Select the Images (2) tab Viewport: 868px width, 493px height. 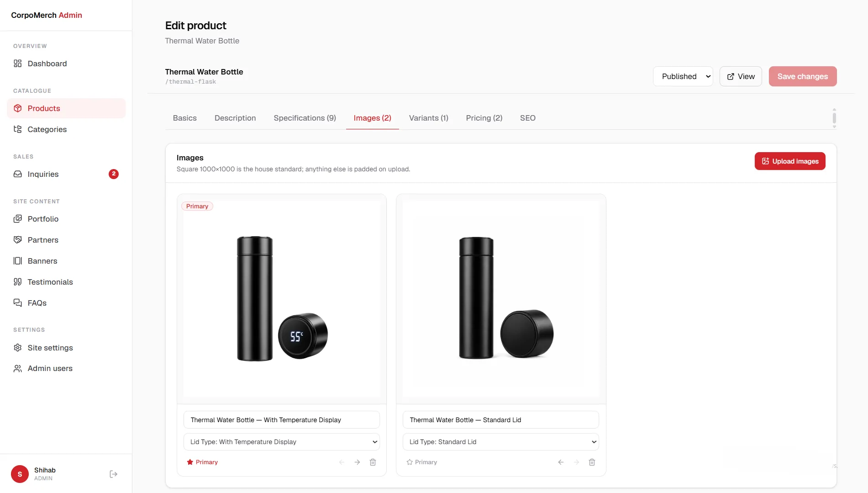[x=372, y=118]
